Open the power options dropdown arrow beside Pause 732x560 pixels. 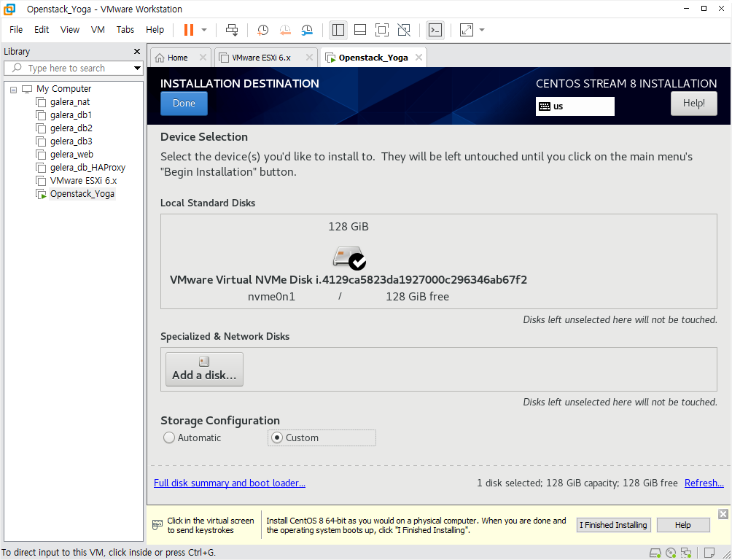[204, 30]
